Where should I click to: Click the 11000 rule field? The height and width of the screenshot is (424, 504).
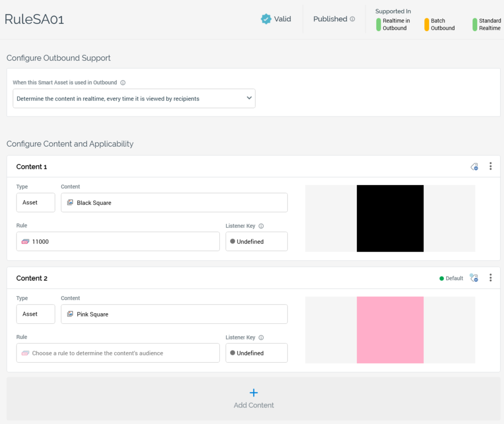pyautogui.click(x=118, y=241)
